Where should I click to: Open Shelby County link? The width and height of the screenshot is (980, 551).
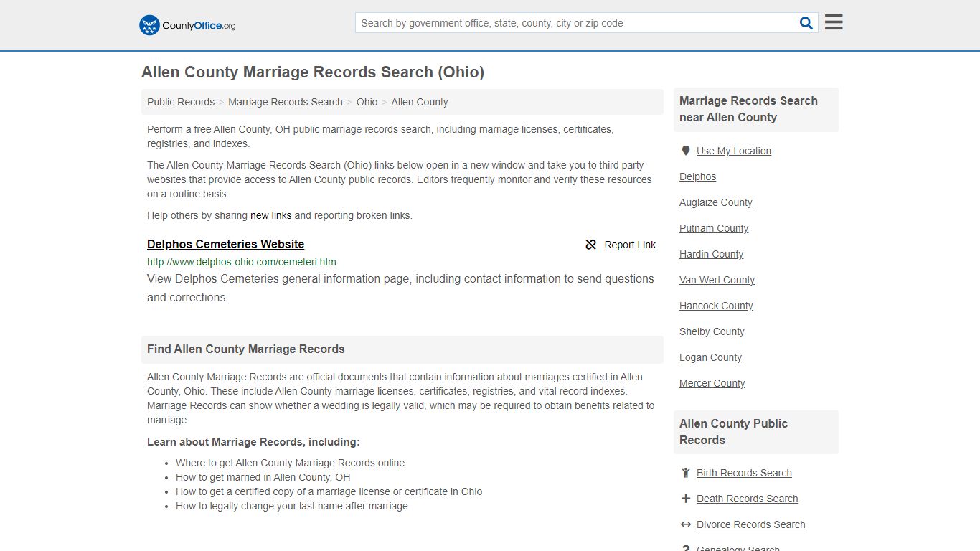(x=712, y=331)
